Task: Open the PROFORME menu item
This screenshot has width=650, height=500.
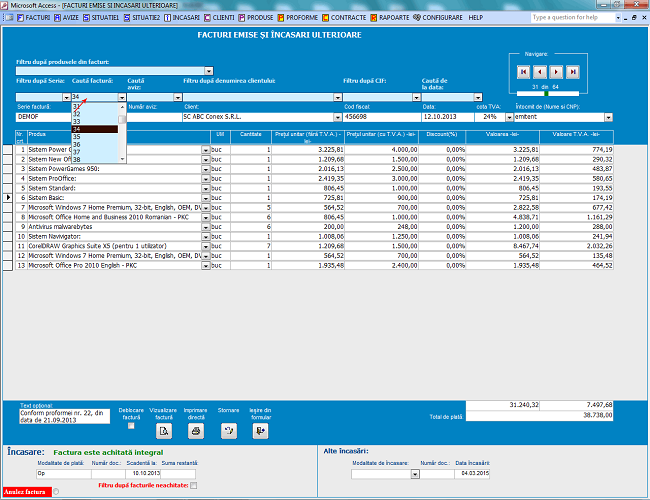Action: 298,17
